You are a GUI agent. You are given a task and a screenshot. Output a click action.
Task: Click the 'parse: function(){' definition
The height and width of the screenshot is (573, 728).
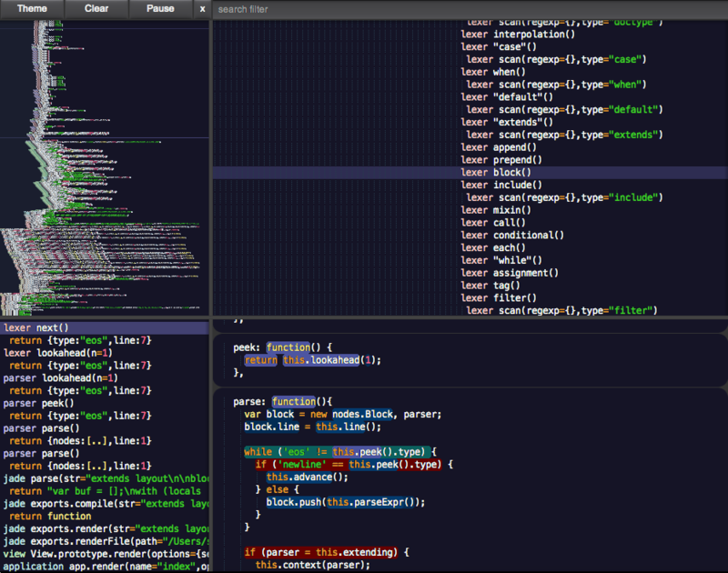(283, 401)
